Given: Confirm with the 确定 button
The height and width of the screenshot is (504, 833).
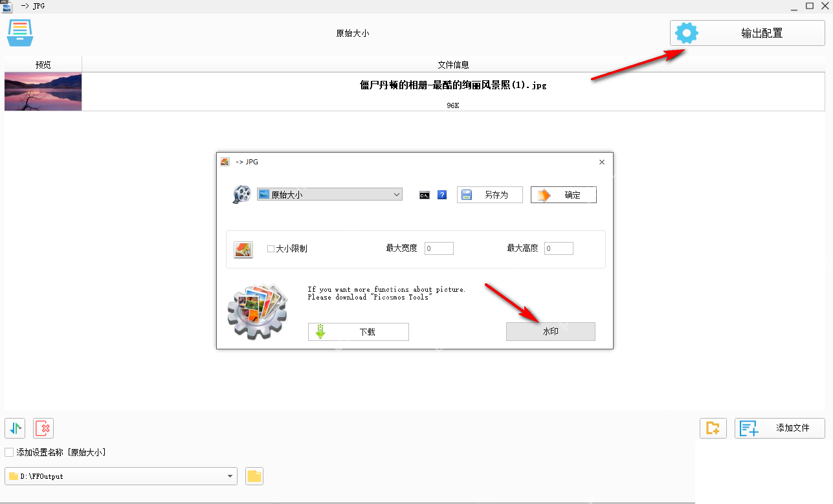Looking at the screenshot, I should [x=564, y=195].
